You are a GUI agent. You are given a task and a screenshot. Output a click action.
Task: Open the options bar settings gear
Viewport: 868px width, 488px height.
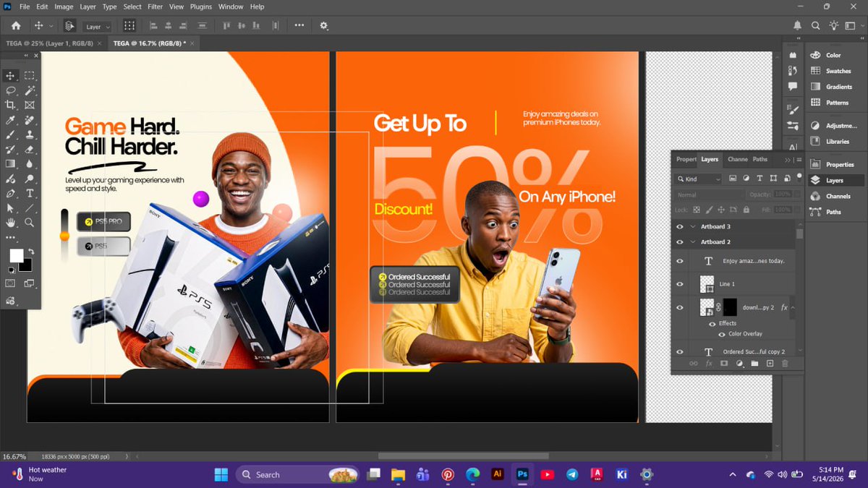tap(324, 26)
